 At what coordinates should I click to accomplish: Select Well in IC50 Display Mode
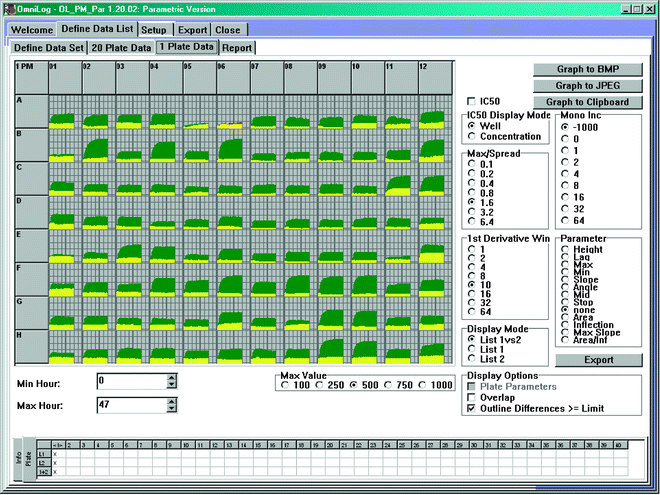[x=471, y=125]
